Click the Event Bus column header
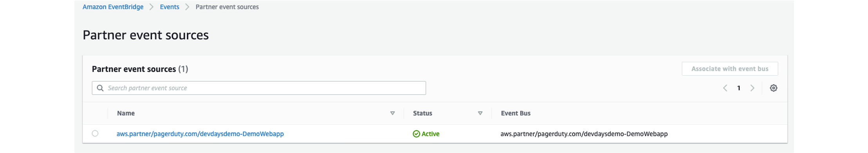This screenshot has height=153, width=868. coord(515,113)
